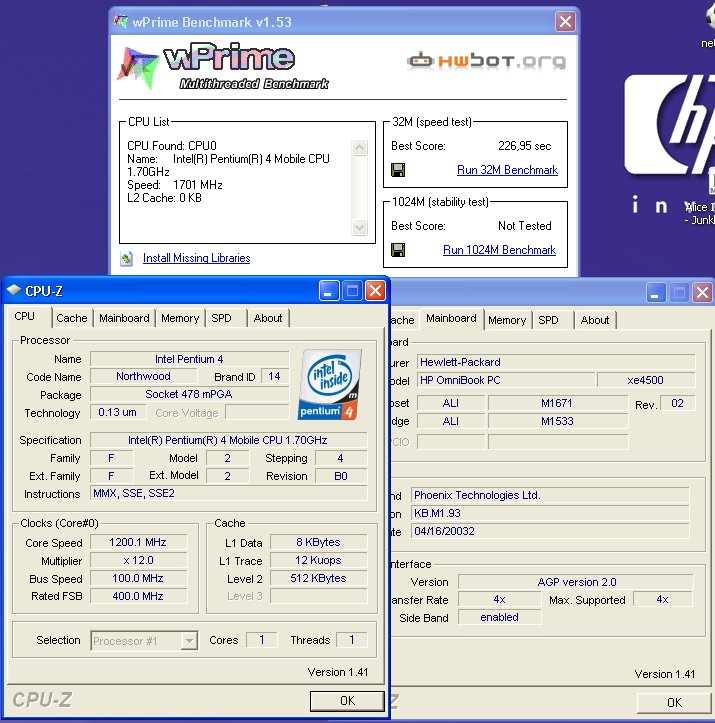Screen dimensions: 715x723
Task: Click the Intel Inside Pentium 4 badge
Action: pos(329,385)
